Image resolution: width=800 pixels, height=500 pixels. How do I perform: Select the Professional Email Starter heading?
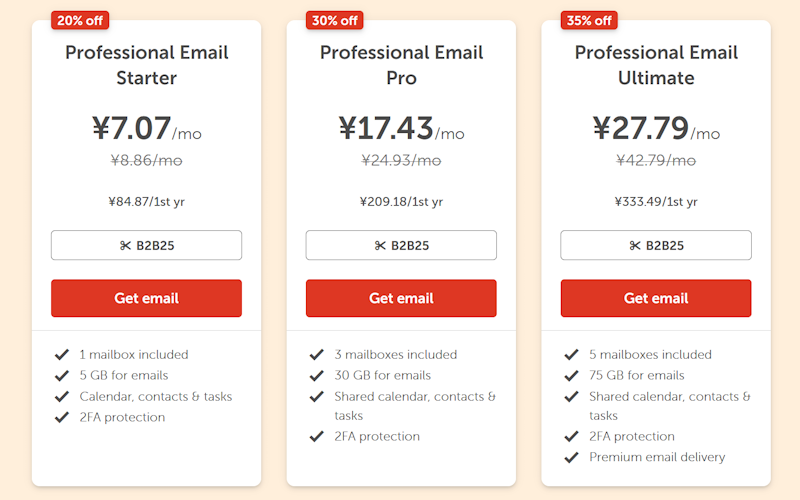pyautogui.click(x=147, y=65)
